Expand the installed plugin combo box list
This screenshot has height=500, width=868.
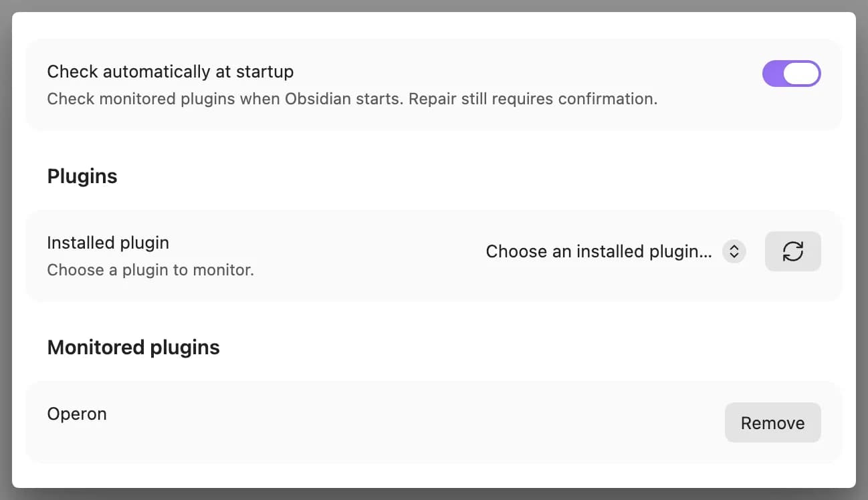615,251
